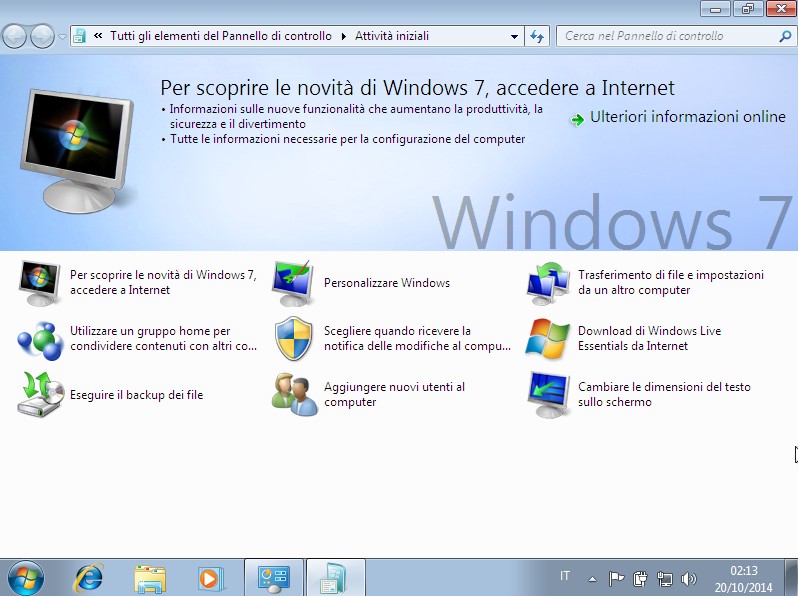Click the green arrow beside Ulteriori informazioni
Screen dimensions: 798x596
pos(577,120)
